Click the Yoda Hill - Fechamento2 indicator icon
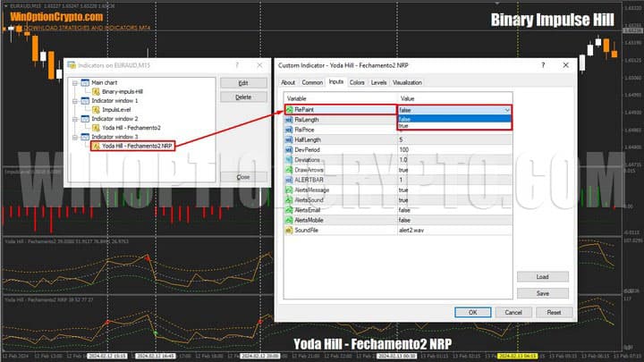 coord(96,128)
